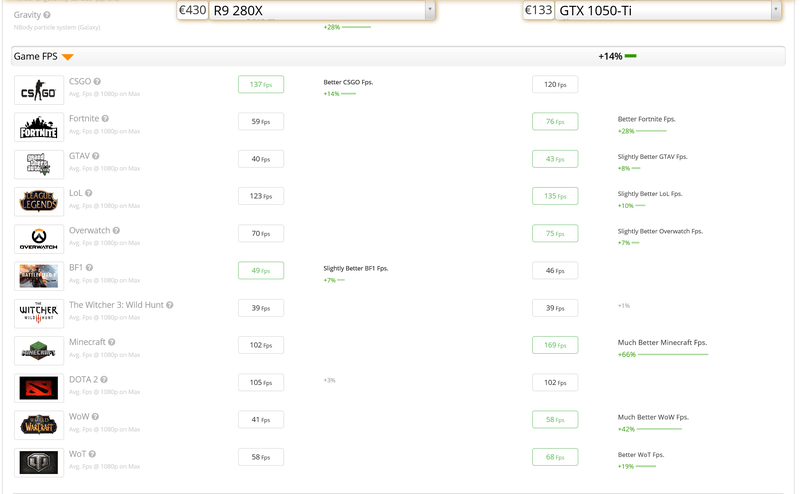
Task: Open the GTAV help question icon
Action: point(95,156)
